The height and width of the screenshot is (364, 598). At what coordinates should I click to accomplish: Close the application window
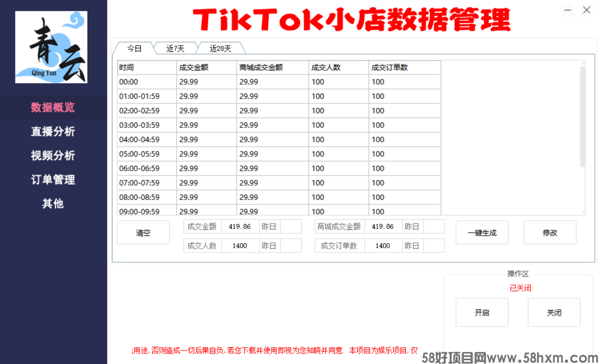[586, 10]
